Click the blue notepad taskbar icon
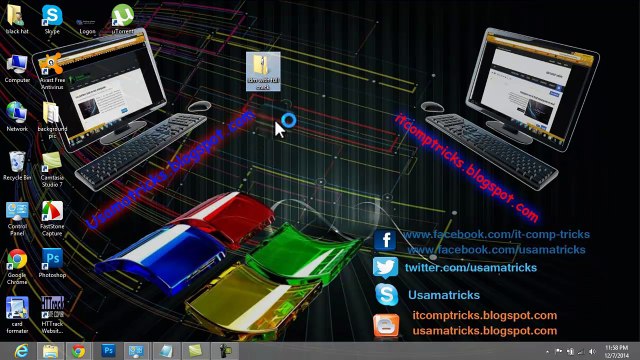 pyautogui.click(x=166, y=351)
